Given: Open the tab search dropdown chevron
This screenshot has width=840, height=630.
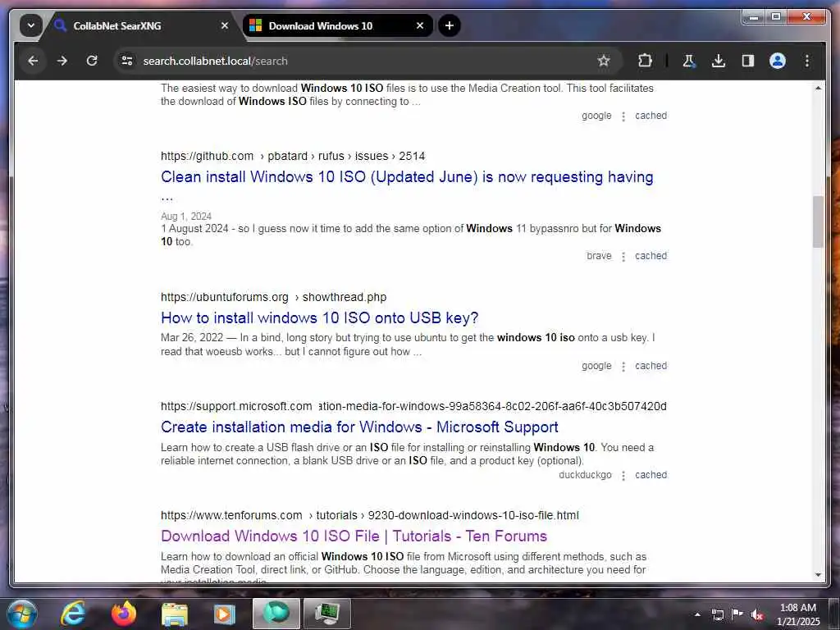Looking at the screenshot, I should [x=30, y=25].
